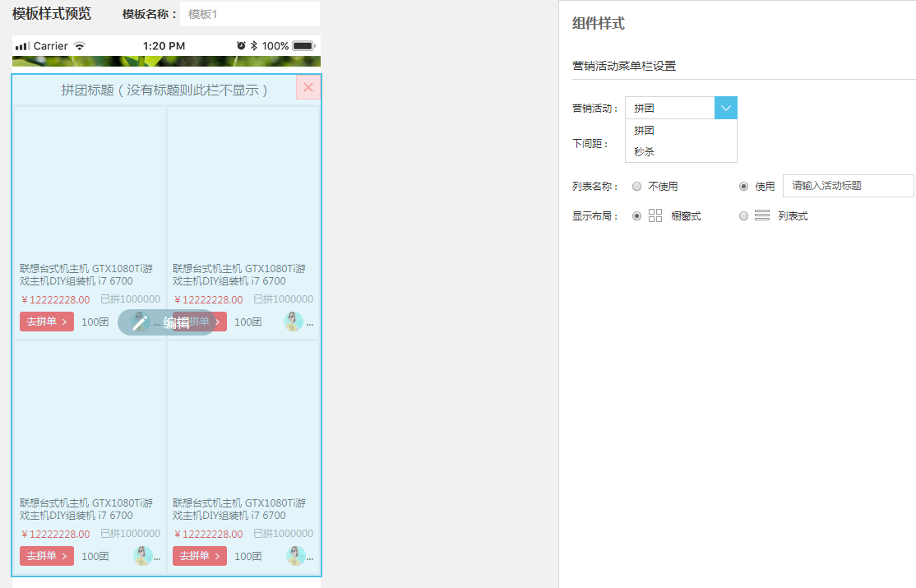The image size is (916, 588).
Task: Collapse the 营销活动 dropdown using its blue arrow
Action: pyautogui.click(x=726, y=108)
